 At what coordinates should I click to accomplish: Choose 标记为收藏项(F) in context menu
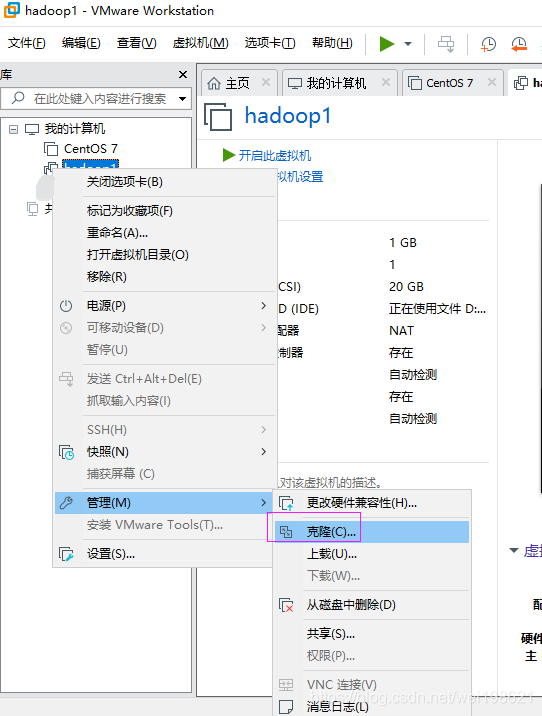tap(165, 211)
